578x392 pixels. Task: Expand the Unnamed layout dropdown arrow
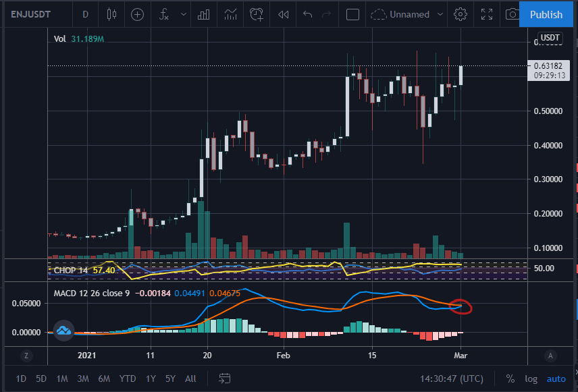tap(440, 14)
